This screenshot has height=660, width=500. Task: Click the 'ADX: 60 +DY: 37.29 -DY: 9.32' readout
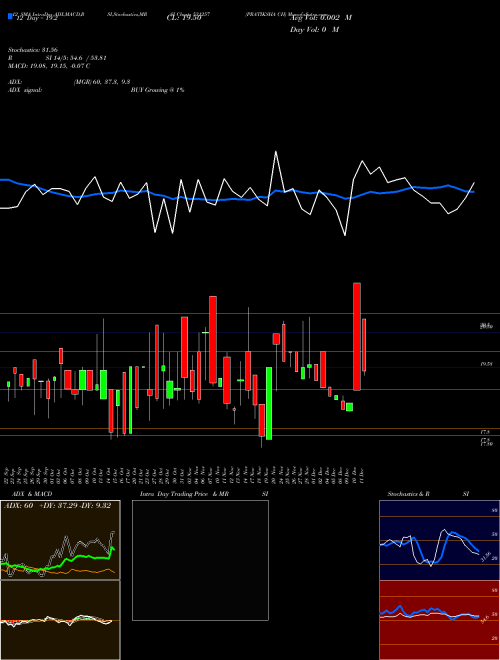(x=57, y=506)
